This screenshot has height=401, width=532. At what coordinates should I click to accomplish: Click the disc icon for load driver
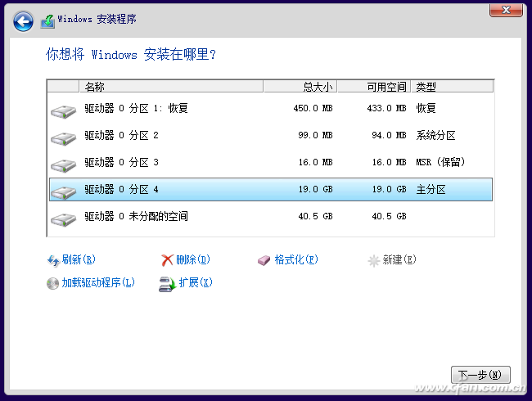pyautogui.click(x=52, y=284)
